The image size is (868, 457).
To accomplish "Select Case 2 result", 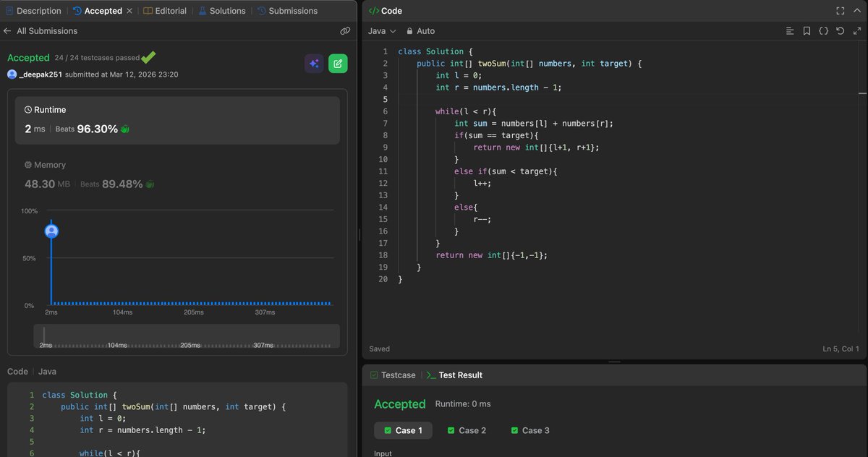I will (467, 430).
